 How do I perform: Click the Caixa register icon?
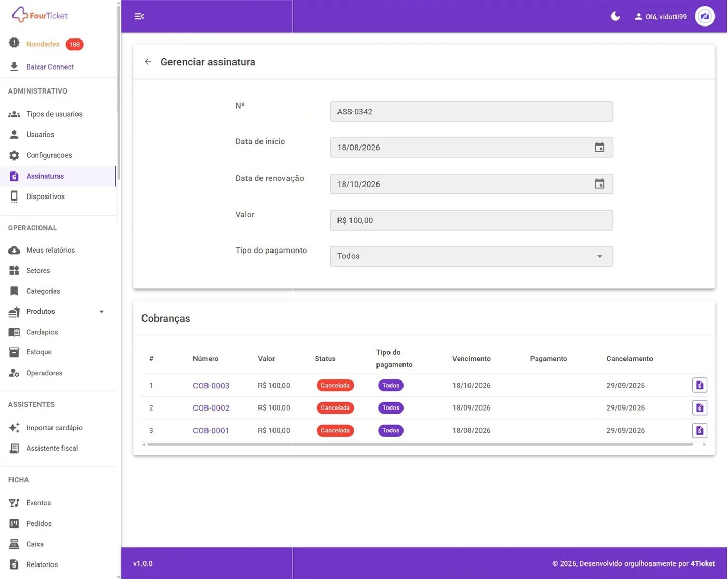pos(14,544)
